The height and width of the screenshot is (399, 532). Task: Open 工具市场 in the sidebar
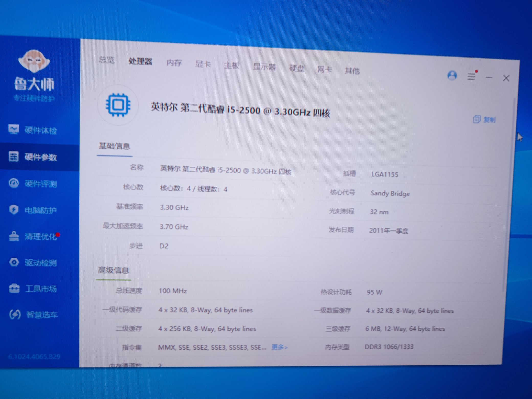(x=33, y=289)
